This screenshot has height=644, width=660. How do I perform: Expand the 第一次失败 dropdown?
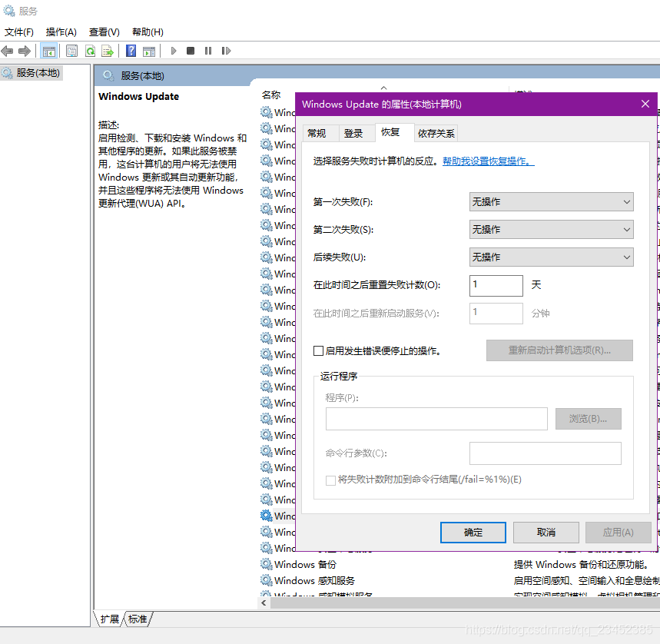(x=552, y=202)
